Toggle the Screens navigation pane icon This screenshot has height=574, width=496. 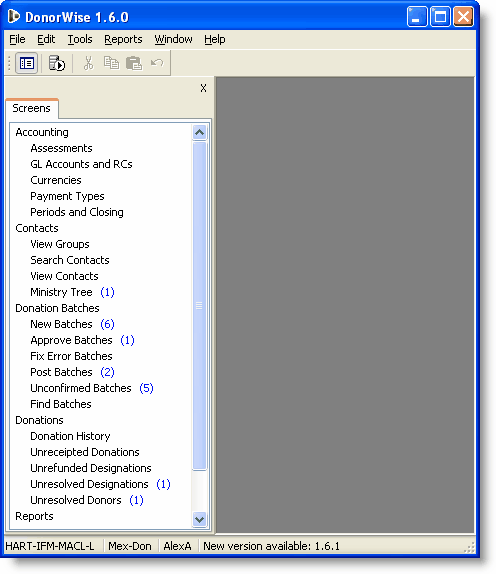tap(27, 63)
